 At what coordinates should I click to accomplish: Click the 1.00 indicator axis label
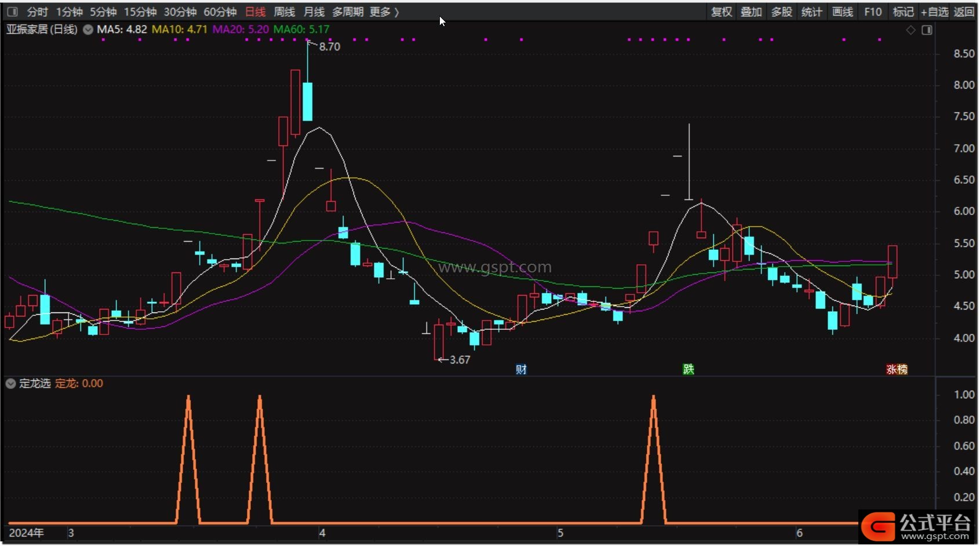[964, 395]
